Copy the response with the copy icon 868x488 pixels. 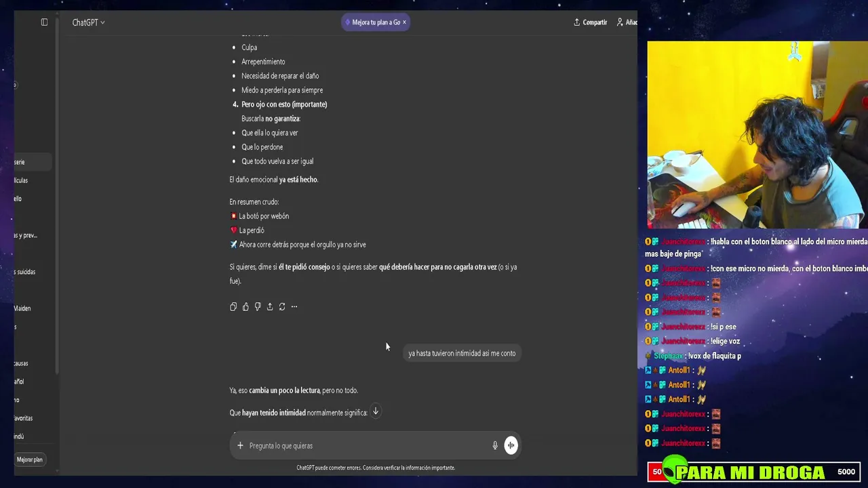tap(233, 307)
